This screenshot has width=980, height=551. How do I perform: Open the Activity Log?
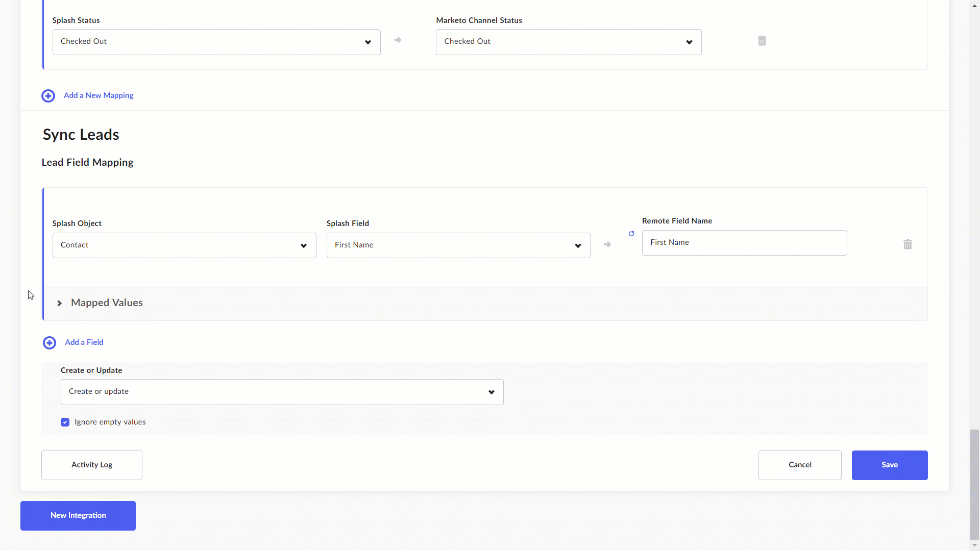[x=92, y=465]
